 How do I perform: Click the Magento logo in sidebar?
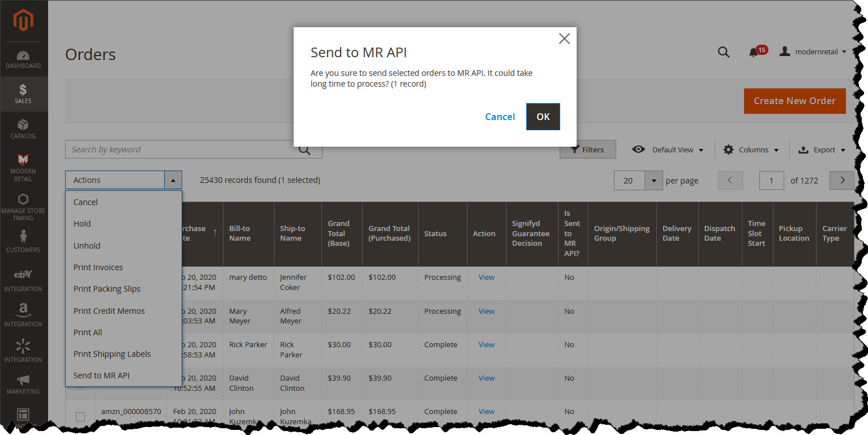pyautogui.click(x=24, y=20)
